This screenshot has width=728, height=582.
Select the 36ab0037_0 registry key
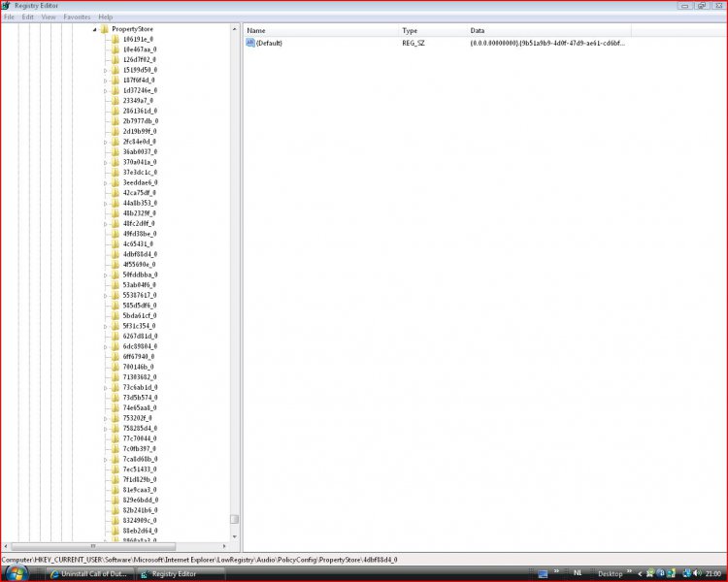pyautogui.click(x=140, y=151)
